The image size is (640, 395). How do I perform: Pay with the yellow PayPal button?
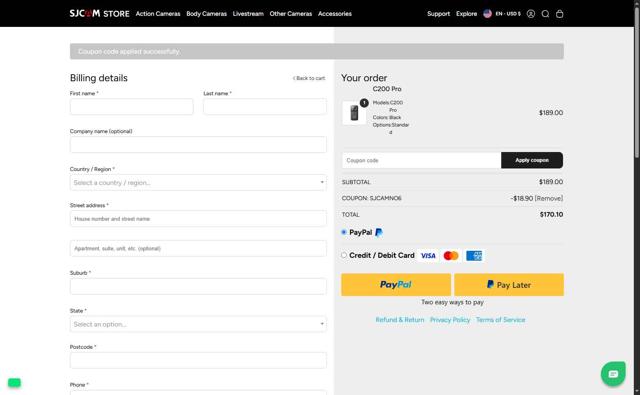coord(396,284)
